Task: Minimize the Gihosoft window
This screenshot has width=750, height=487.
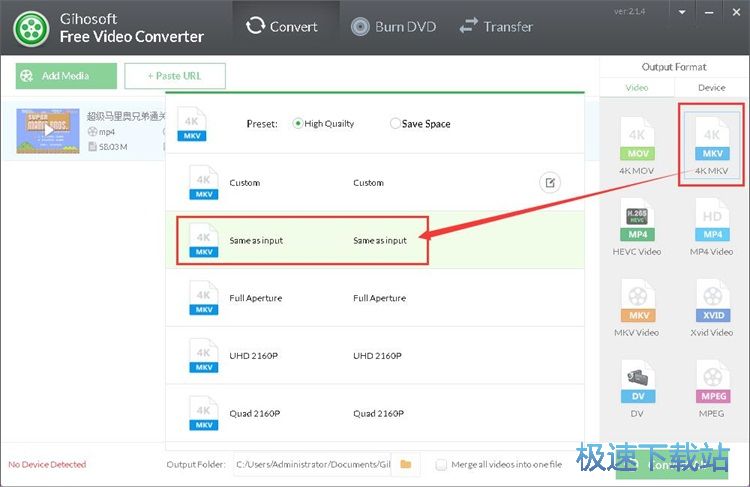Action: coord(709,12)
